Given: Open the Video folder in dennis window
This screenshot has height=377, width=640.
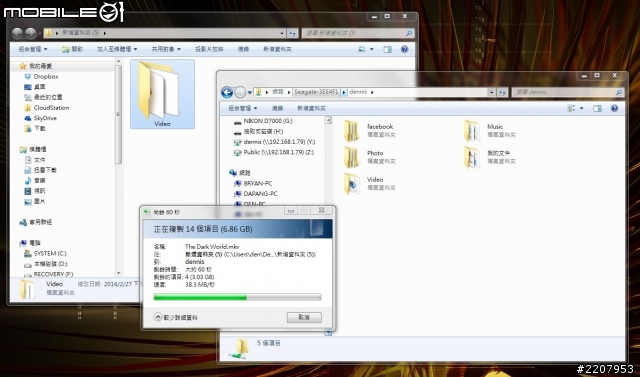Looking at the screenshot, I should click(x=369, y=183).
